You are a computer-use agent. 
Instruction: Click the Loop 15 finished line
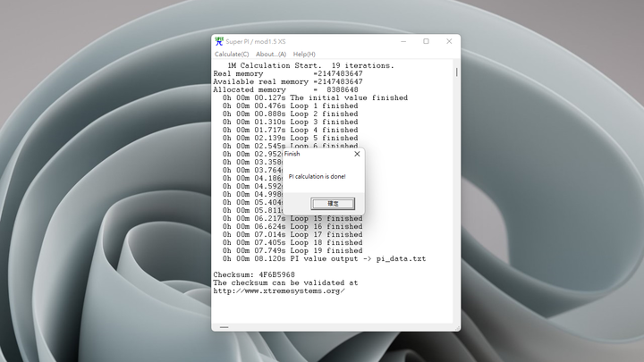(x=292, y=218)
